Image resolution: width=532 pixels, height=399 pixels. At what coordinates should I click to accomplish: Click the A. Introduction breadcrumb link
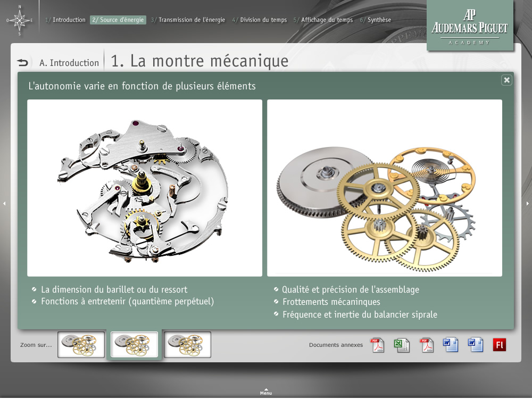point(69,63)
